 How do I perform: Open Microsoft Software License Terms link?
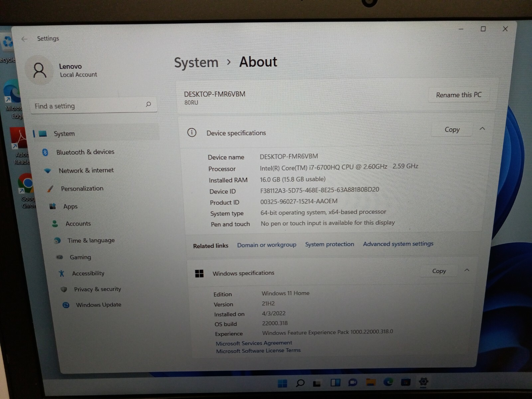(x=258, y=351)
